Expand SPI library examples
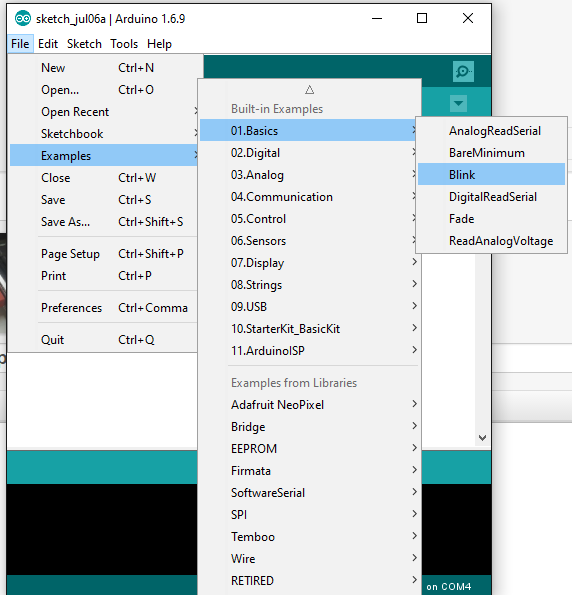The width and height of the screenshot is (572, 595). click(309, 515)
